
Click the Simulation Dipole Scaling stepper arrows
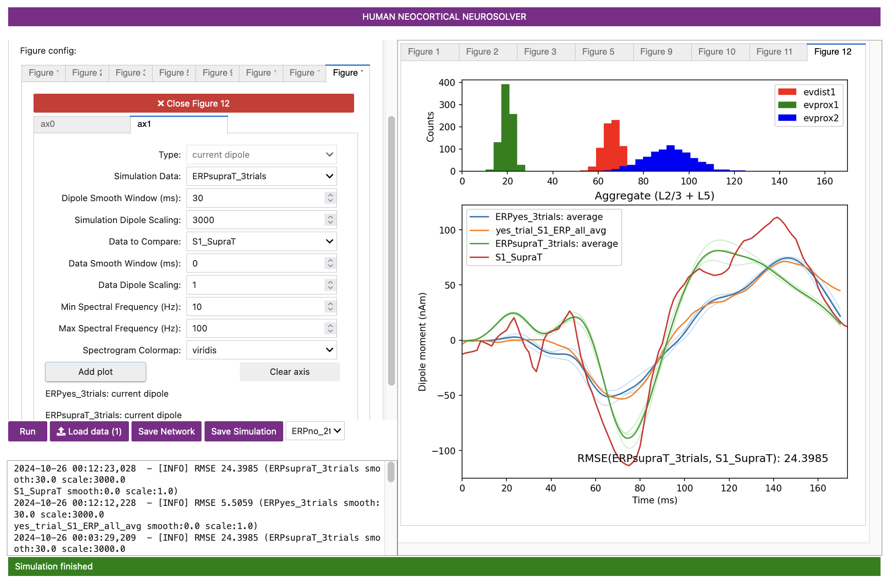pyautogui.click(x=330, y=220)
